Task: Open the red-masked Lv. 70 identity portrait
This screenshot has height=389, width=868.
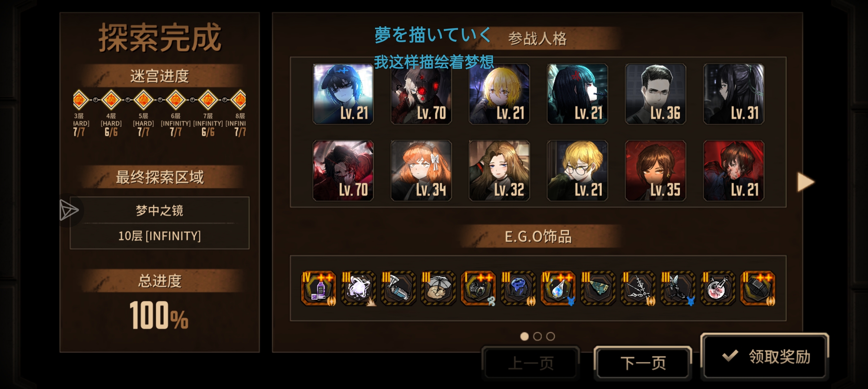Action: click(x=421, y=94)
